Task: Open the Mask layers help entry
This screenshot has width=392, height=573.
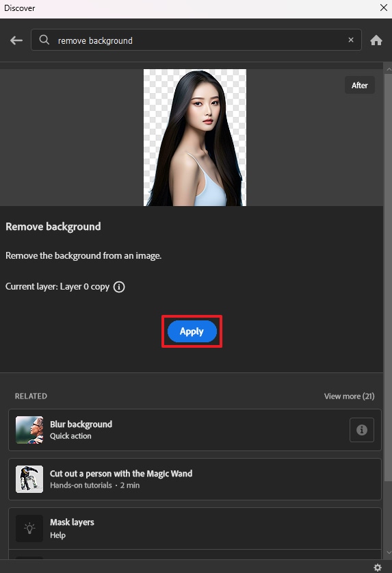Action: 195,529
